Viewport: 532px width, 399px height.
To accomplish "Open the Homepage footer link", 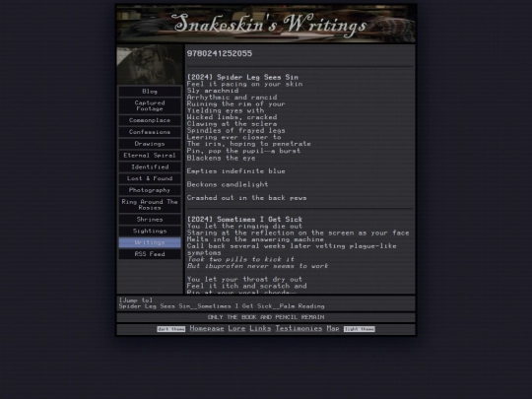I will (x=207, y=328).
